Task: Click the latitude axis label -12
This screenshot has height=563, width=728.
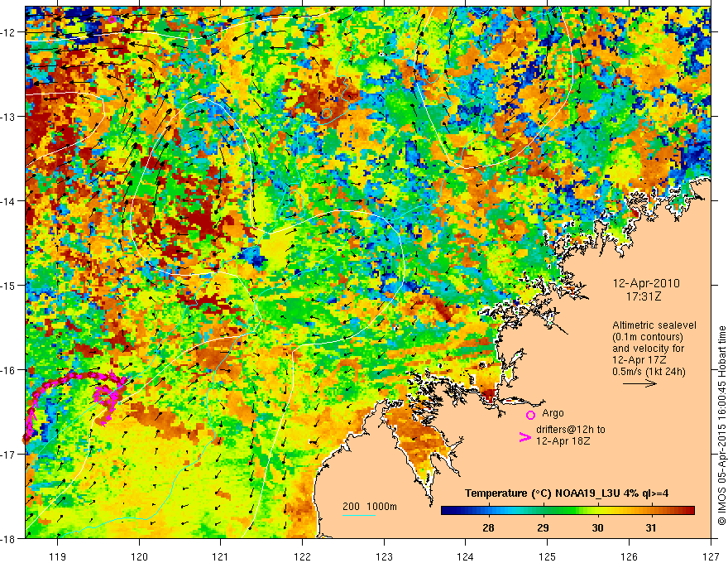Action: 8,32
